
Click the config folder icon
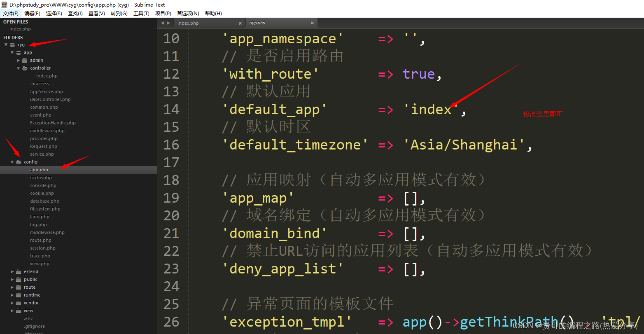point(19,162)
